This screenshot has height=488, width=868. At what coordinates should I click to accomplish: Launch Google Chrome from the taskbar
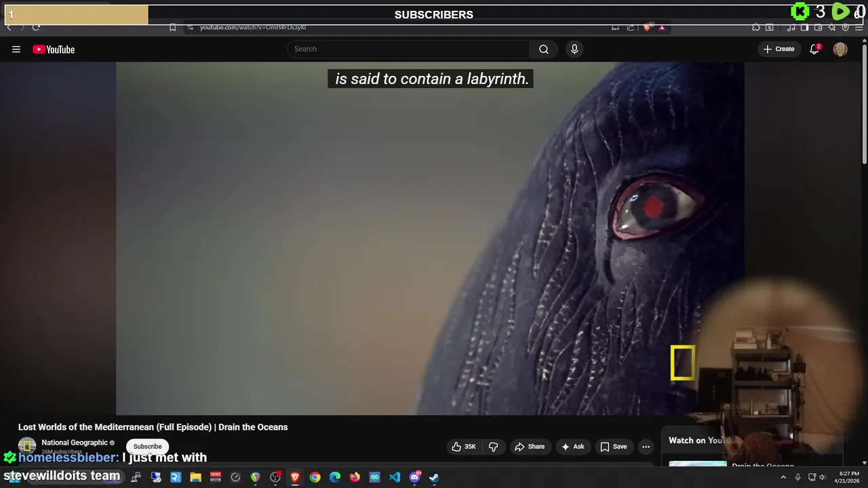coord(315,477)
